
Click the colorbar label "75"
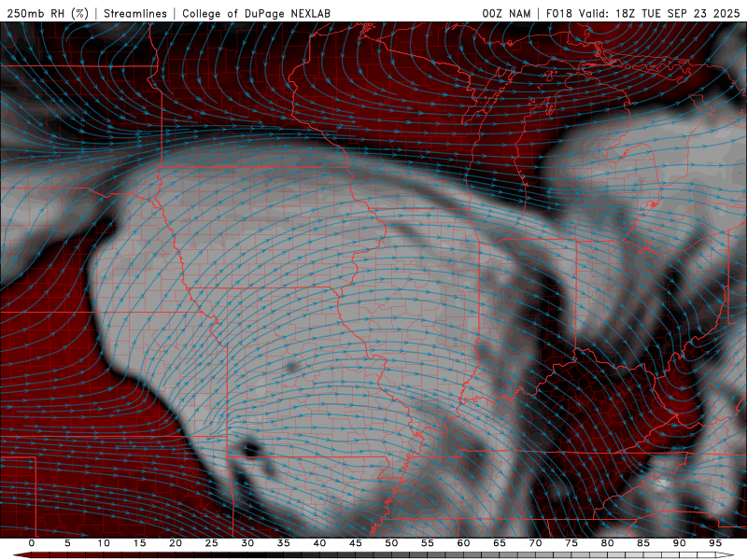tap(571, 543)
